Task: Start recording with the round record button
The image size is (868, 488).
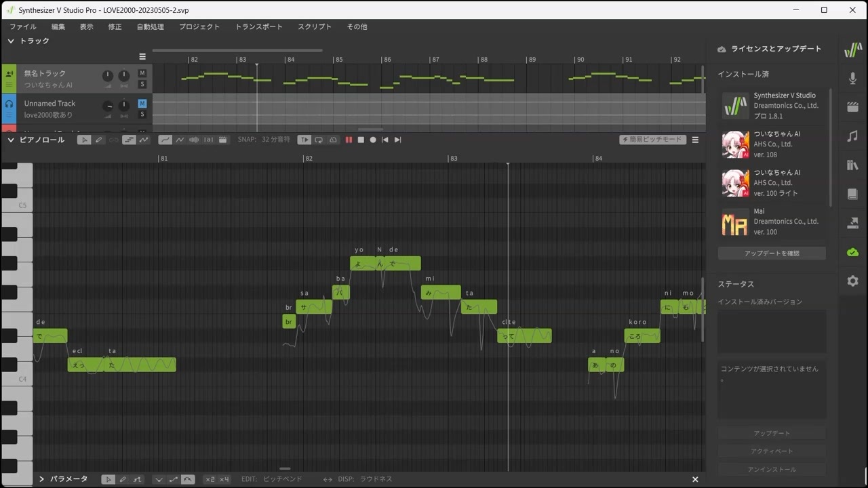Action: pos(373,140)
